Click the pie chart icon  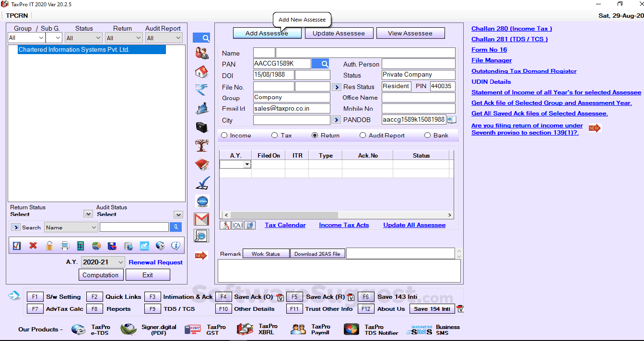(96, 246)
